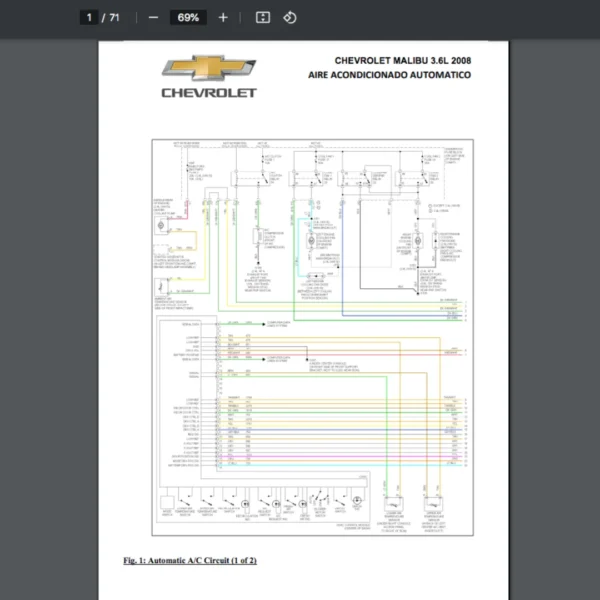Click the CHEVROLET MALIBU 3.6L 2008 heading
Viewport: 600px width, 600px height.
[x=402, y=60]
